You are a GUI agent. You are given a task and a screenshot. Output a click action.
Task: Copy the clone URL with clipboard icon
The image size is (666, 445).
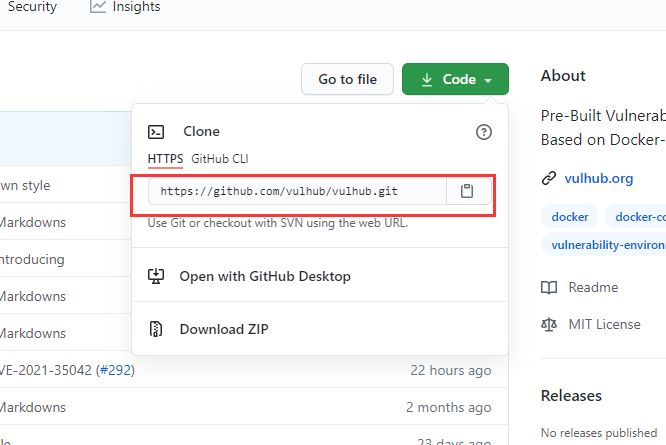[x=467, y=191]
